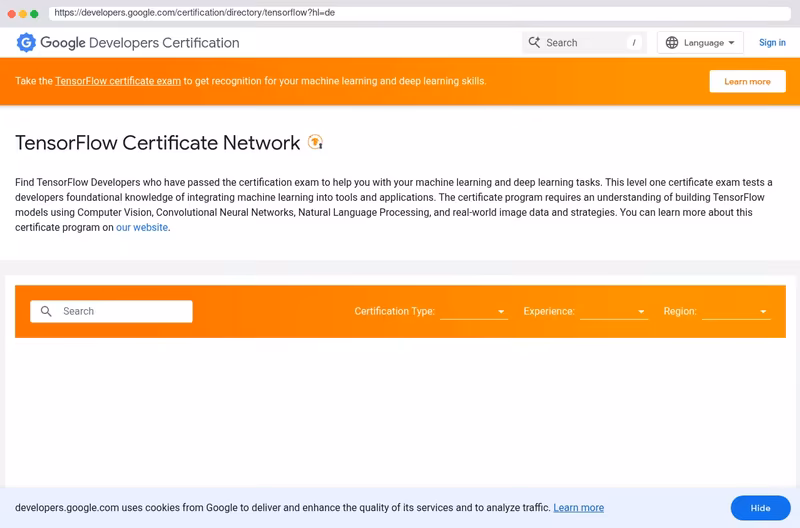This screenshot has height=528, width=800.
Task: Expand the Region filter dropdown
Action: [736, 312]
